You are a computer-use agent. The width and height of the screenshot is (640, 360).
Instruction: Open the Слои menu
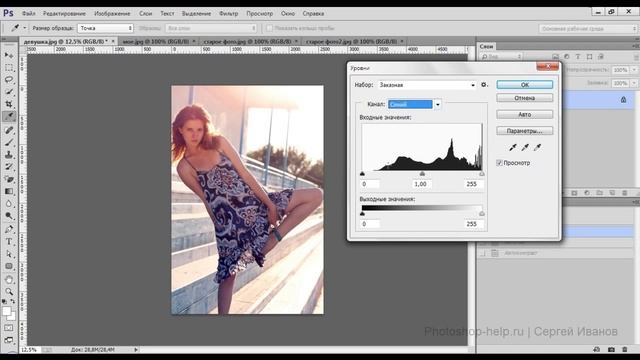pyautogui.click(x=145, y=13)
